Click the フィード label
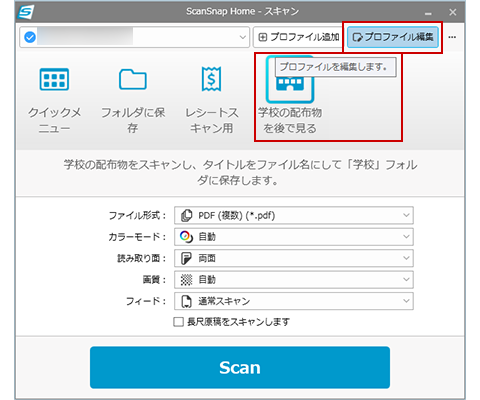Viewport: 480px width, 400px height. 146,301
